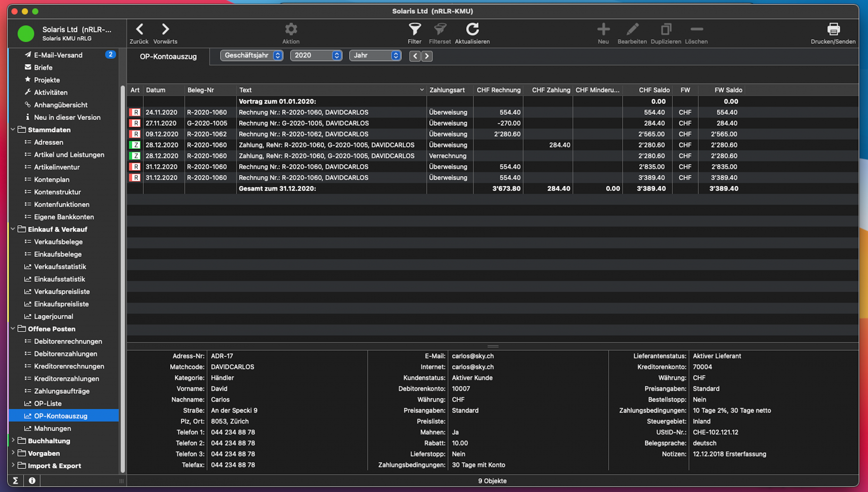
Task: Click the info icon at bottom left
Action: click(32, 480)
